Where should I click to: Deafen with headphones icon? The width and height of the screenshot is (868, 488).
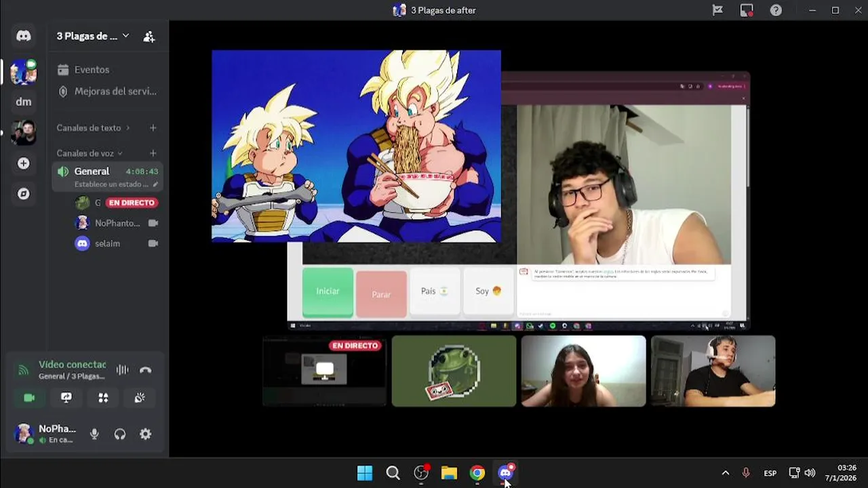(x=120, y=434)
